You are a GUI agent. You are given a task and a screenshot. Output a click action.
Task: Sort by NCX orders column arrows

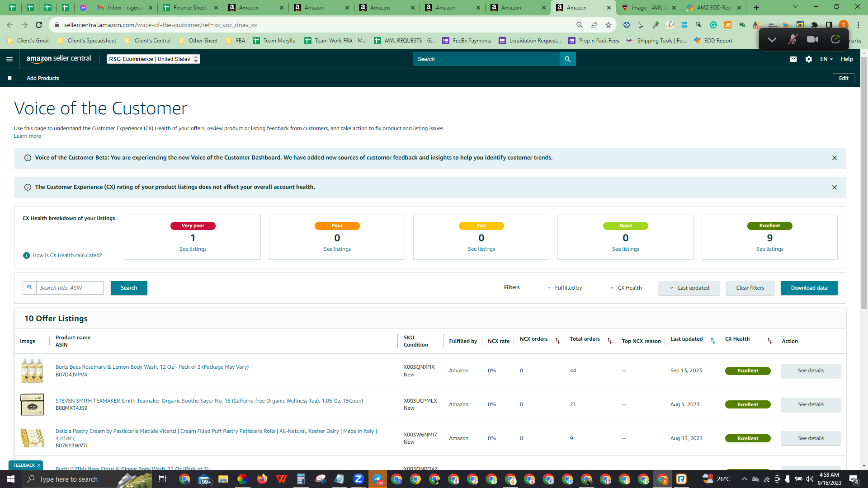click(x=557, y=341)
